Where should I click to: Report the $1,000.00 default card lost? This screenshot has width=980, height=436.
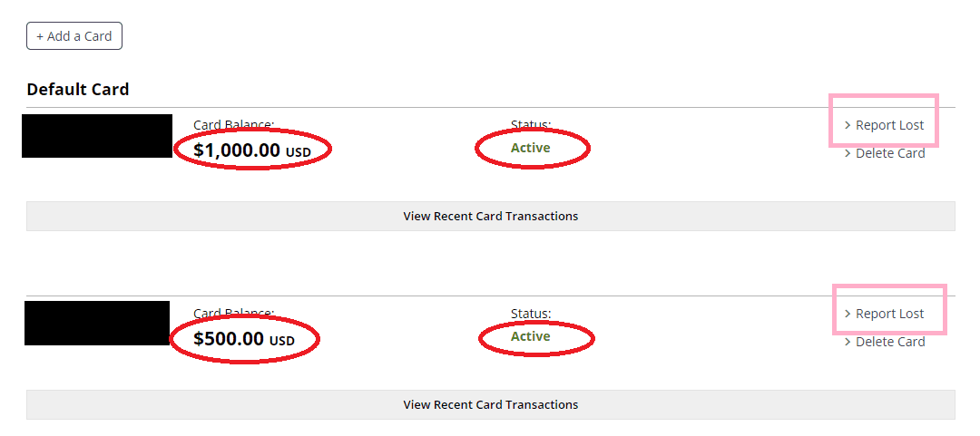coord(889,125)
